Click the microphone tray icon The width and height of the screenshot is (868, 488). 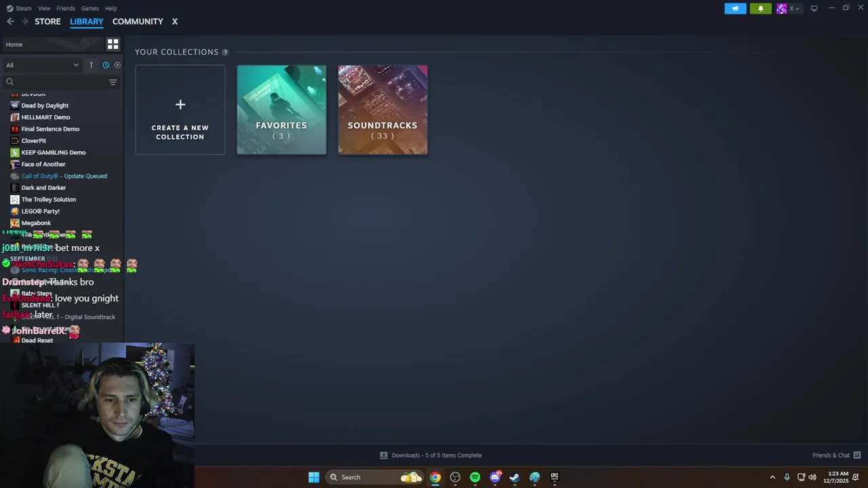tap(787, 477)
